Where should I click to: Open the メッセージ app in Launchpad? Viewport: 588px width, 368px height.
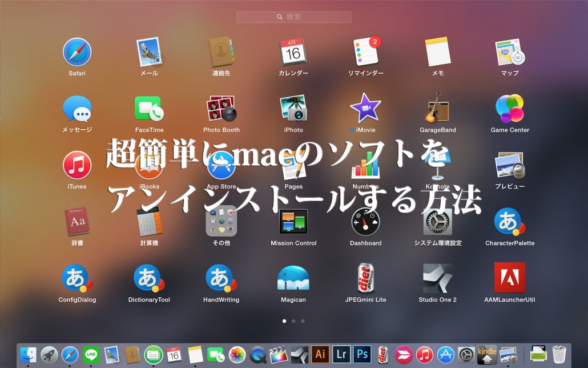point(77,109)
